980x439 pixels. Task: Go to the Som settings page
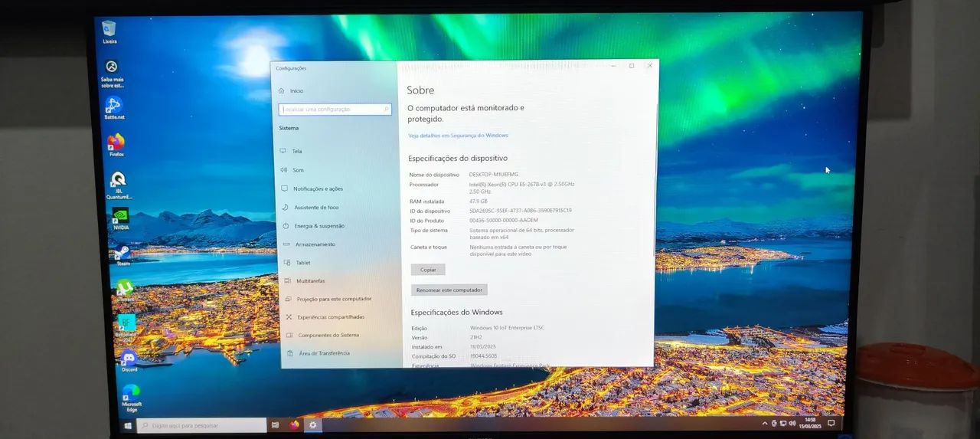(x=298, y=170)
